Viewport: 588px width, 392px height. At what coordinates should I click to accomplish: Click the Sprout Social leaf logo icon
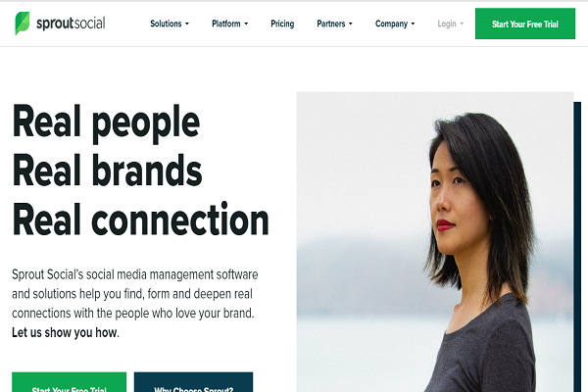tap(23, 24)
